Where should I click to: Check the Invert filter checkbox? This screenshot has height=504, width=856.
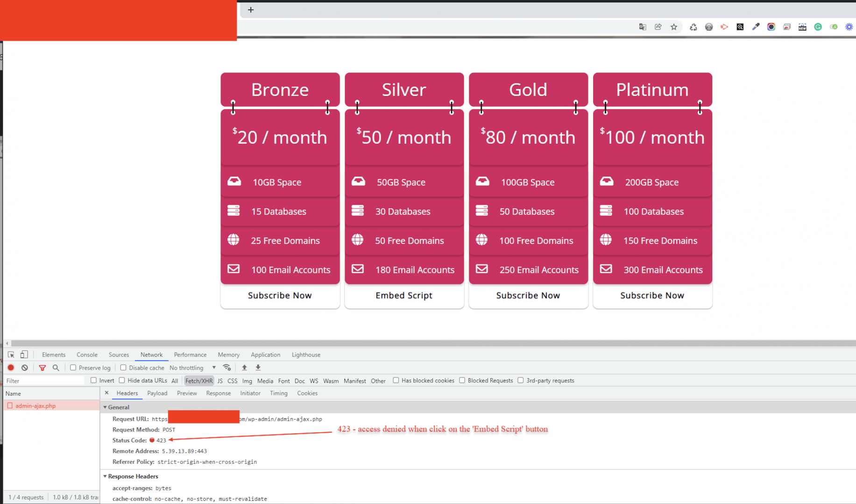[x=93, y=380]
